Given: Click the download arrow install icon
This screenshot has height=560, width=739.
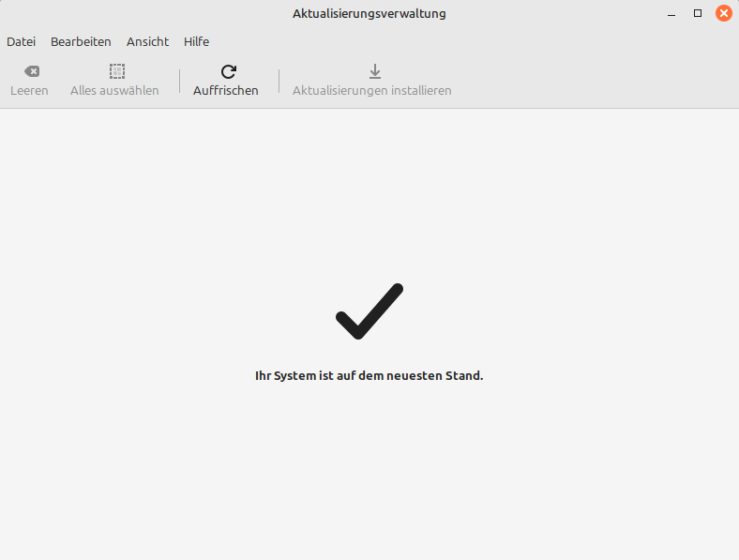Looking at the screenshot, I should point(374,71).
